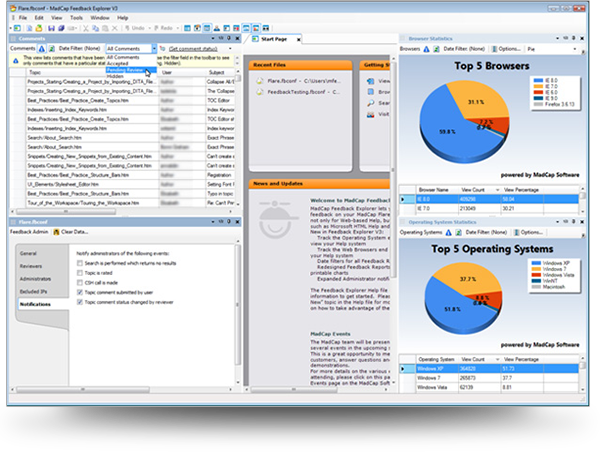Click the refresh icon in the Comments toolbar

pyautogui.click(x=51, y=49)
